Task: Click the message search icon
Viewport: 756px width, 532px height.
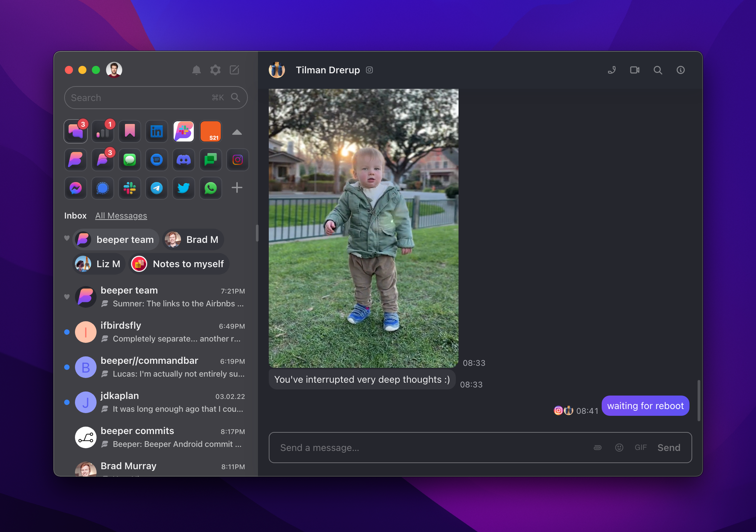Action: click(658, 70)
